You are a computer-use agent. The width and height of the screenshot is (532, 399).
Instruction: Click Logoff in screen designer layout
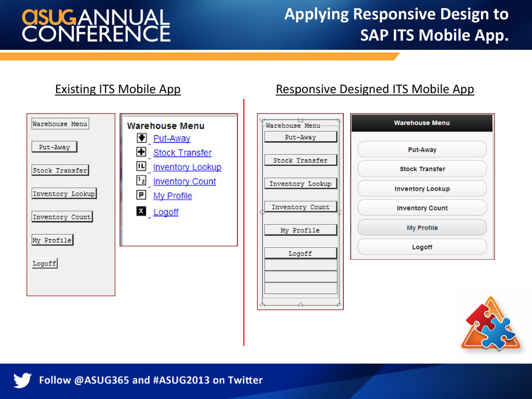point(301,253)
